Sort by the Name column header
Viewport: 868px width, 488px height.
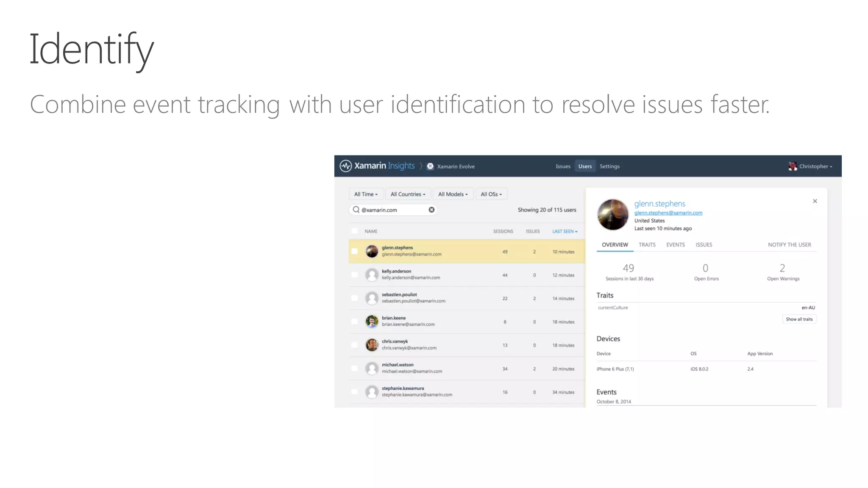tap(371, 231)
